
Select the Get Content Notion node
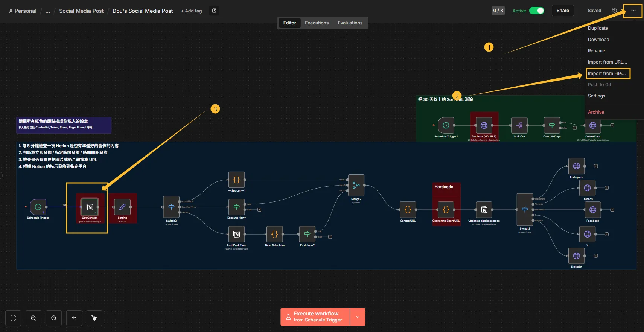click(90, 207)
